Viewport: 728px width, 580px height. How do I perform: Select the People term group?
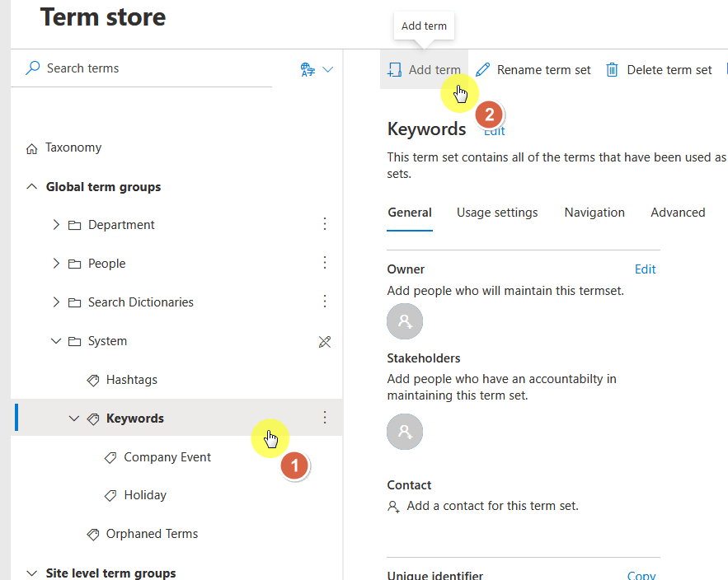pos(107,264)
